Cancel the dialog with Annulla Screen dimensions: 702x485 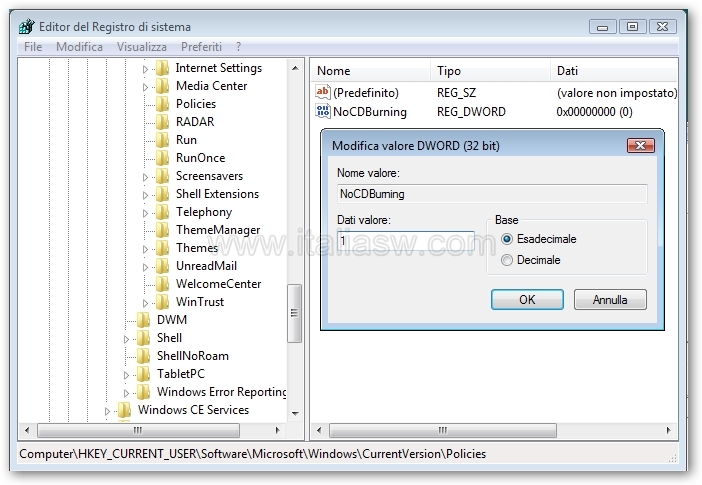click(x=610, y=300)
